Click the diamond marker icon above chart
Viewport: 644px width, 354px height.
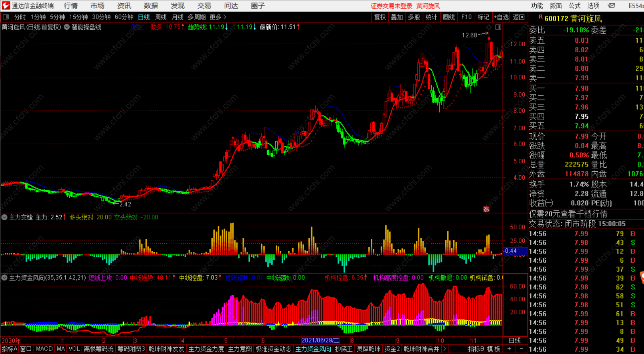click(489, 27)
